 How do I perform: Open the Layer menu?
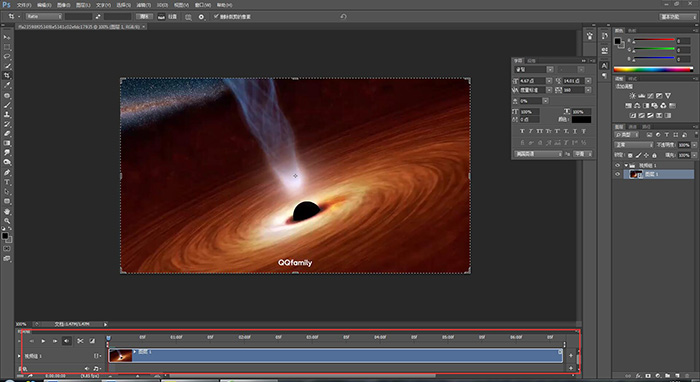tap(83, 5)
